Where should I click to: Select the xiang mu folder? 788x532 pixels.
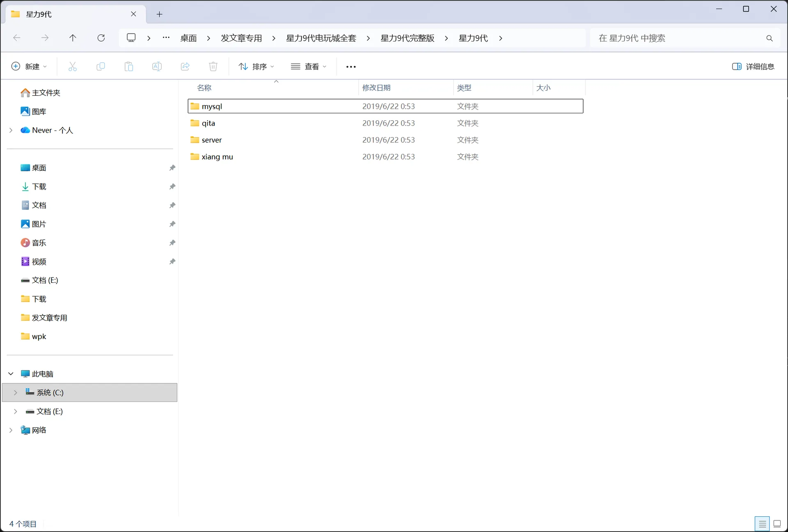click(385, 157)
